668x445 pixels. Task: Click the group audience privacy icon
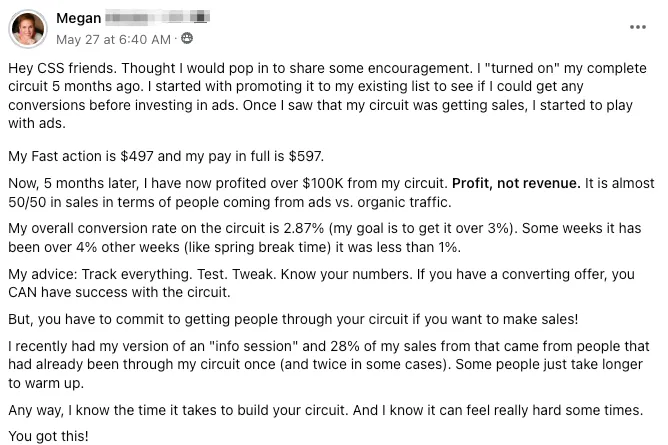[187, 38]
